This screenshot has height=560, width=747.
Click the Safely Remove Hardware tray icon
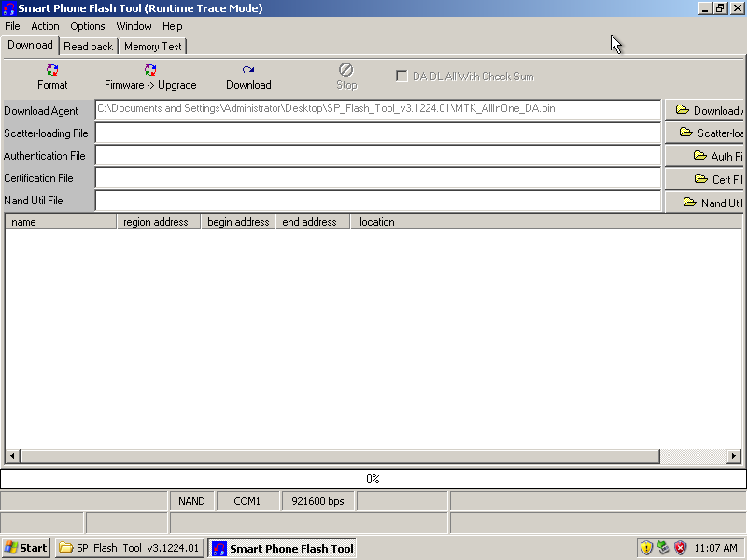(663, 548)
